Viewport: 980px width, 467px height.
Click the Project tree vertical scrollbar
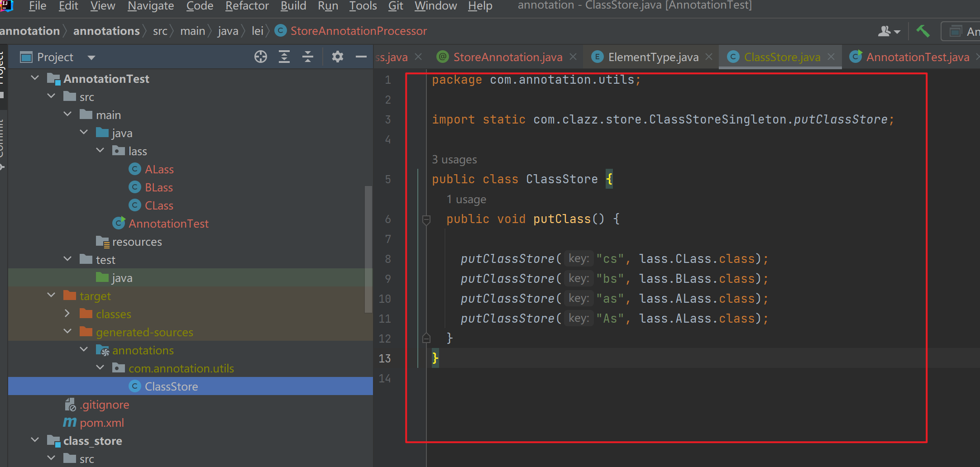click(x=368, y=249)
